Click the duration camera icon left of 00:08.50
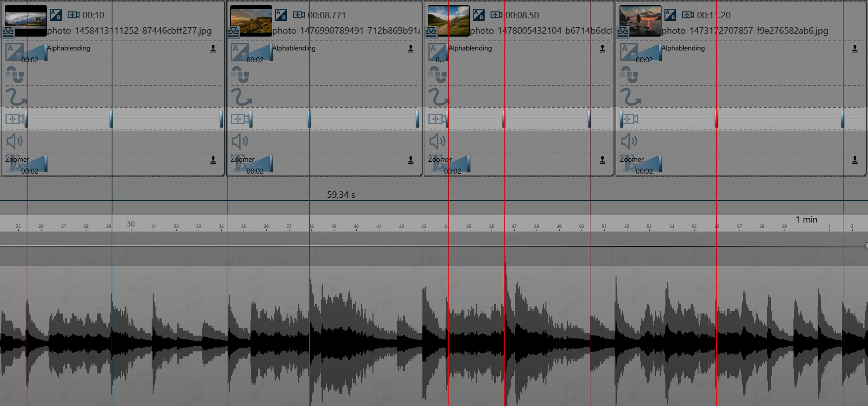The height and width of the screenshot is (406, 868). click(x=496, y=15)
